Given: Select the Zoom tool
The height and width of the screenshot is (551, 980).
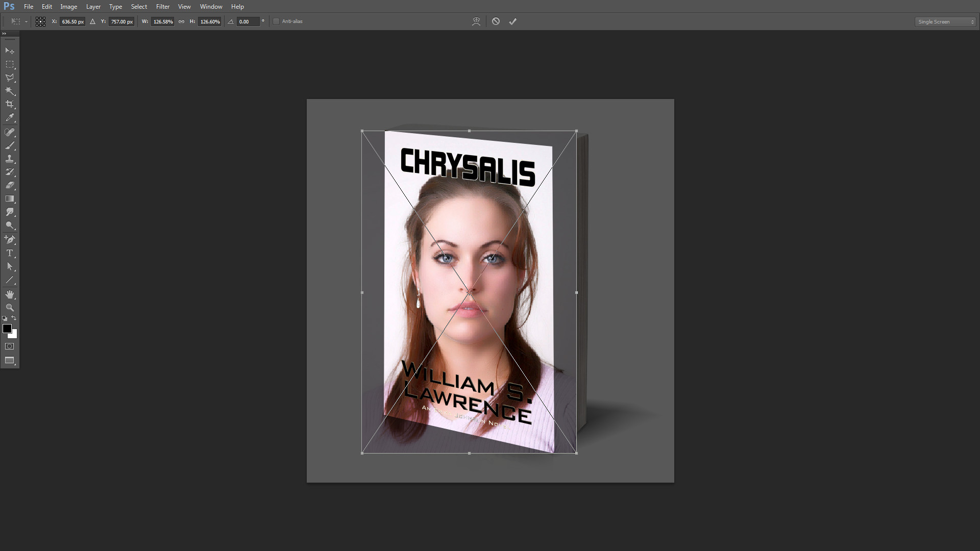Looking at the screenshot, I should coord(10,308).
